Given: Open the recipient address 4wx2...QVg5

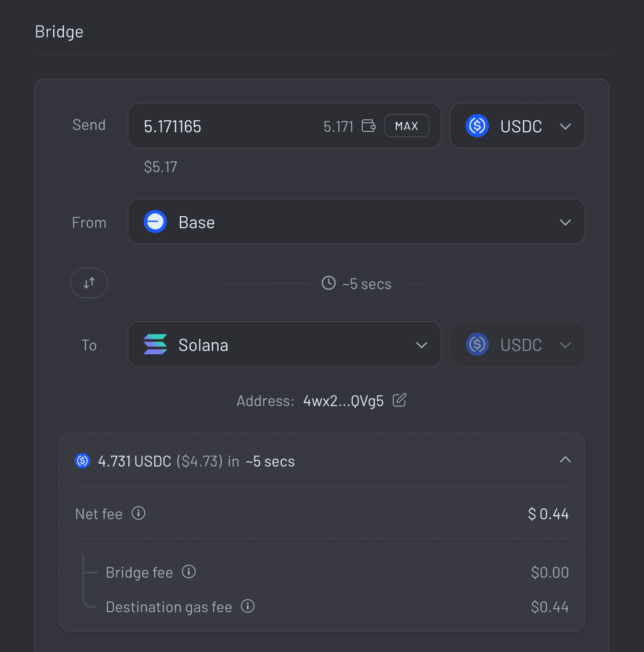Looking at the screenshot, I should [x=343, y=400].
